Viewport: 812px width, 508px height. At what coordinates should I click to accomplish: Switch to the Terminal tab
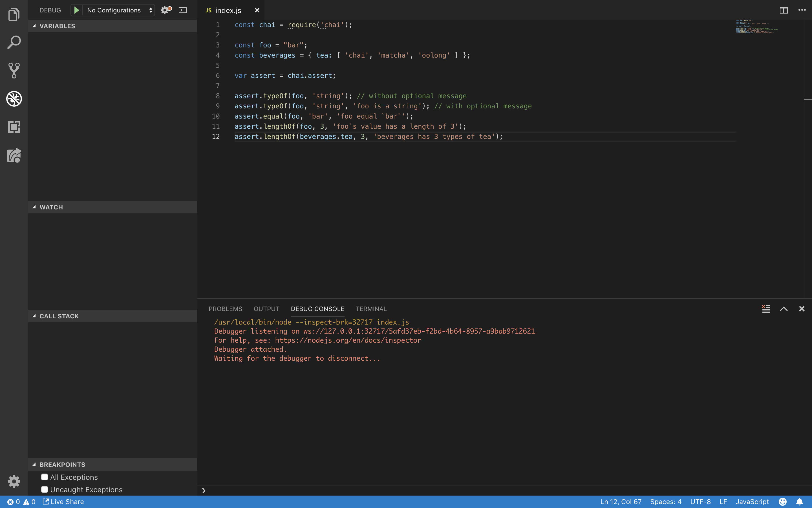pyautogui.click(x=371, y=309)
